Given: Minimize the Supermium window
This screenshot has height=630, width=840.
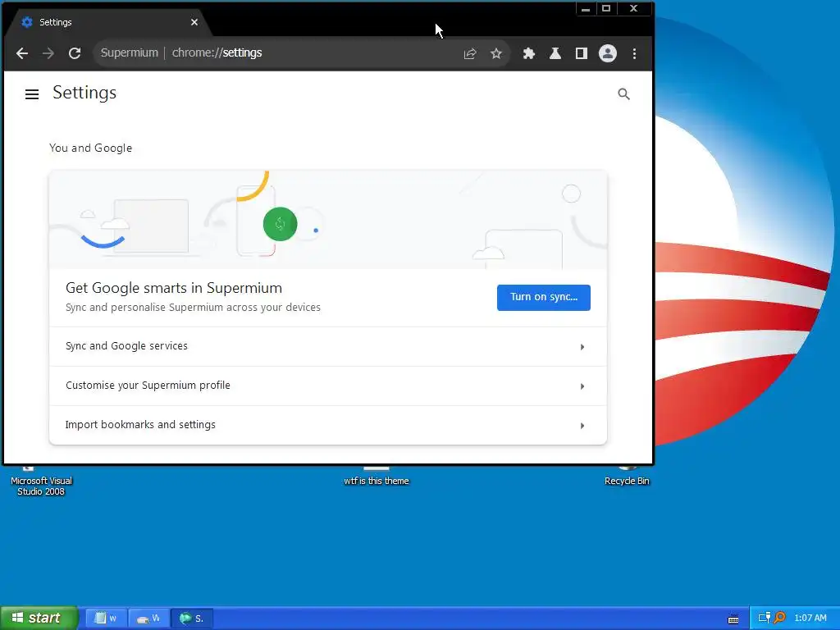Looking at the screenshot, I should click(x=586, y=8).
